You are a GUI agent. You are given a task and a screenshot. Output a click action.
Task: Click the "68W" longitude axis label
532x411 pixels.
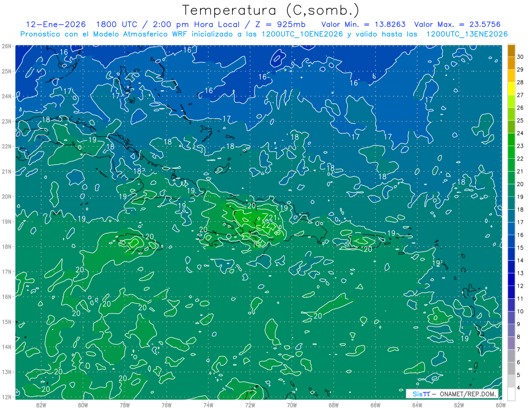(334, 405)
